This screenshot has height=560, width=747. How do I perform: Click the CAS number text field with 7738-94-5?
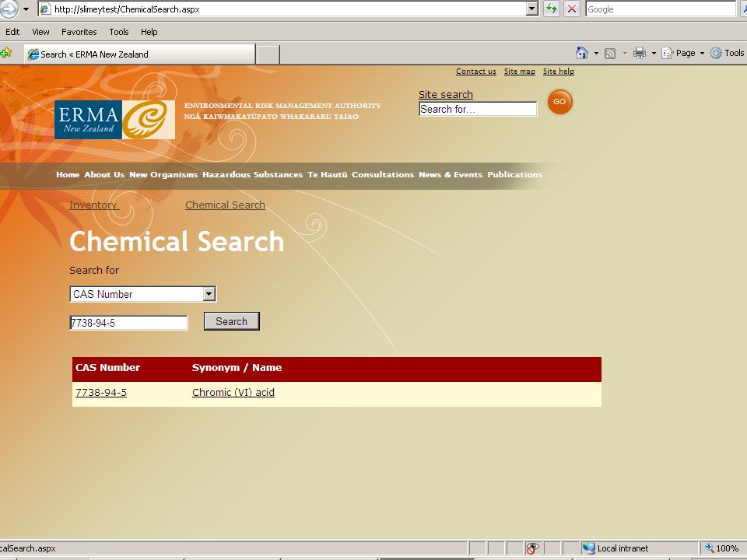pos(128,322)
